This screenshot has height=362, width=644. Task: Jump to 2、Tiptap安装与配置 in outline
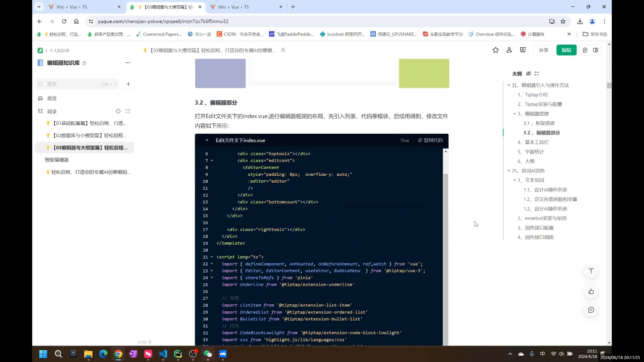coord(540,104)
